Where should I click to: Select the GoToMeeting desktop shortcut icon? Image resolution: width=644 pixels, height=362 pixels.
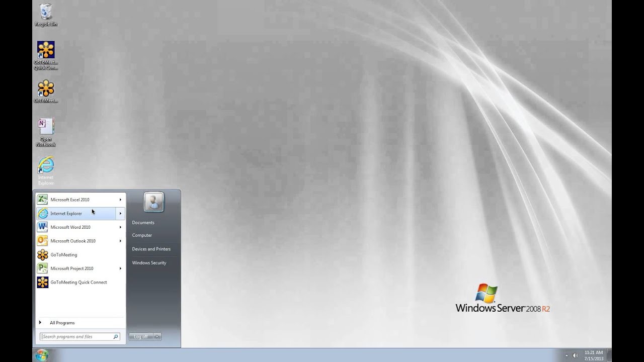pyautogui.click(x=46, y=92)
